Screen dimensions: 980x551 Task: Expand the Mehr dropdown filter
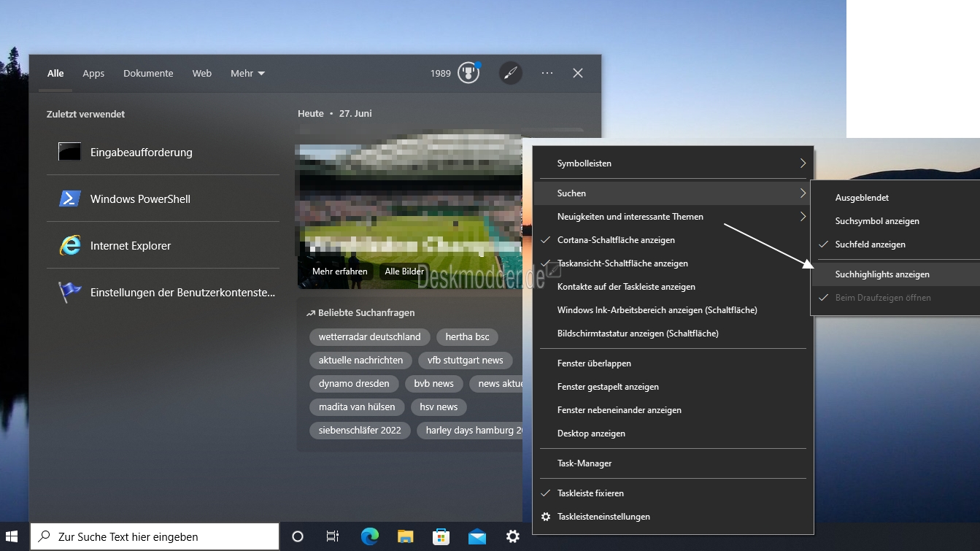pyautogui.click(x=247, y=73)
